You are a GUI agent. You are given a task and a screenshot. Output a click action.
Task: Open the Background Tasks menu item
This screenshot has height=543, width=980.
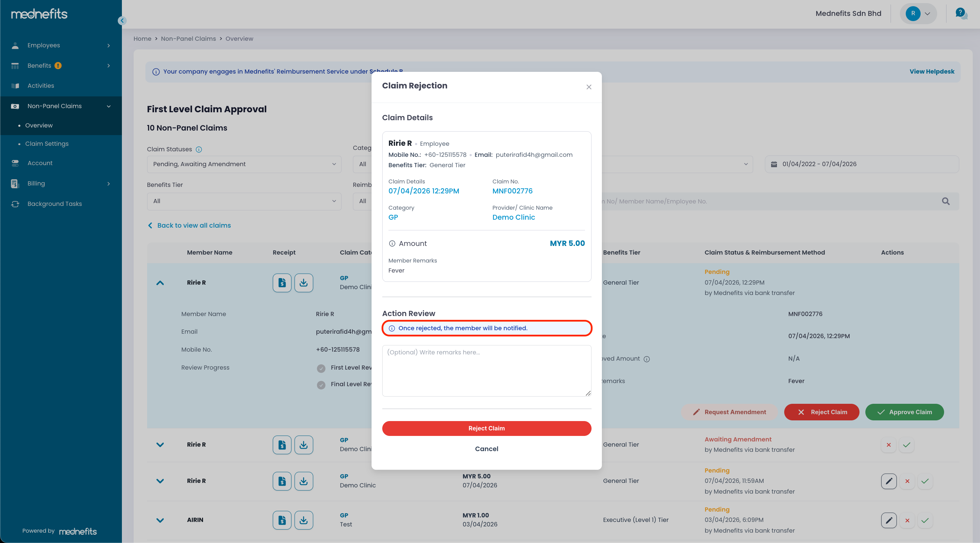[x=55, y=203]
